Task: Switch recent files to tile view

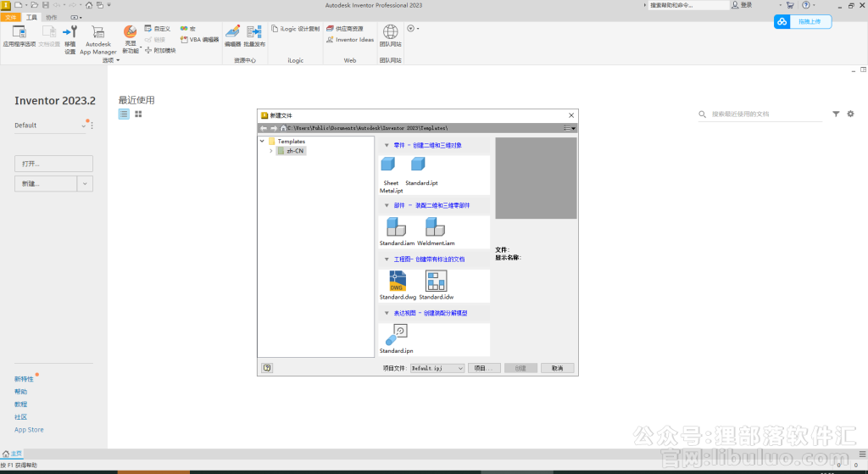Action: coord(138,114)
